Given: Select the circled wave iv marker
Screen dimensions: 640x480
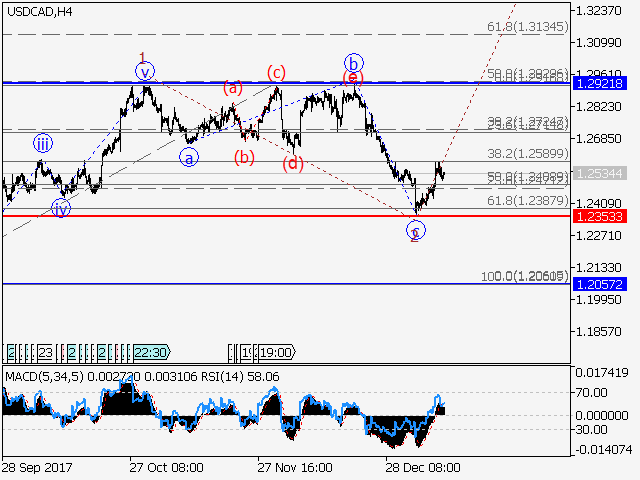Looking at the screenshot, I should [62, 208].
